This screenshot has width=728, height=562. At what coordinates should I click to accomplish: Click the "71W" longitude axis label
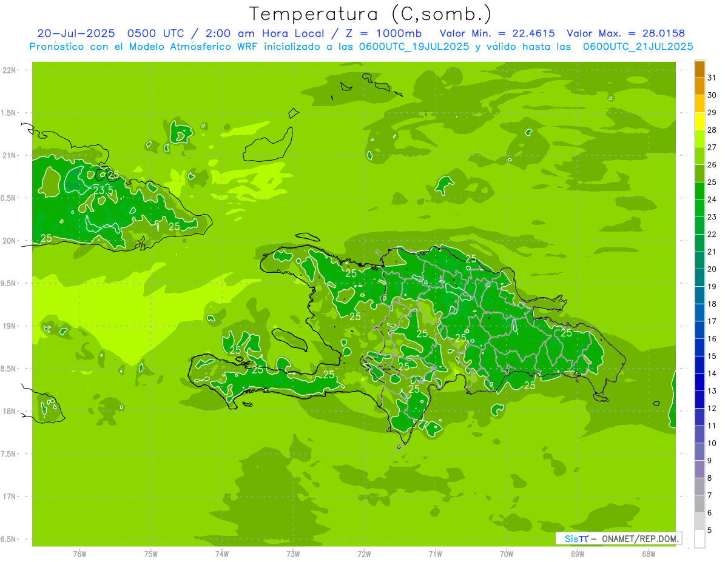[435, 554]
